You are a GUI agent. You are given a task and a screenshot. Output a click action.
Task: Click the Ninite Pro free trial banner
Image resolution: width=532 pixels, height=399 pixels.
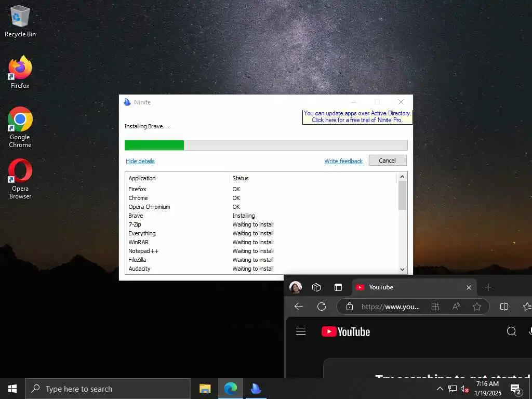(x=357, y=117)
